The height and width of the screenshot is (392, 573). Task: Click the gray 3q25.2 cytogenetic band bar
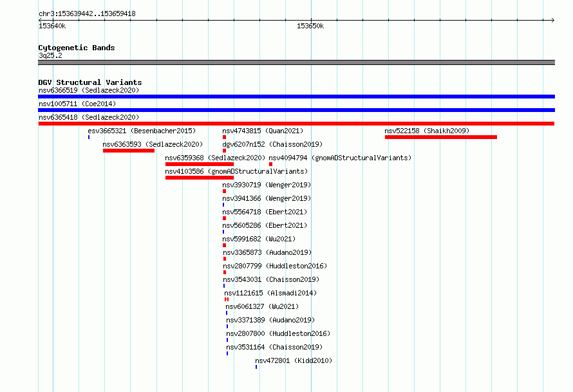pyautogui.click(x=296, y=62)
